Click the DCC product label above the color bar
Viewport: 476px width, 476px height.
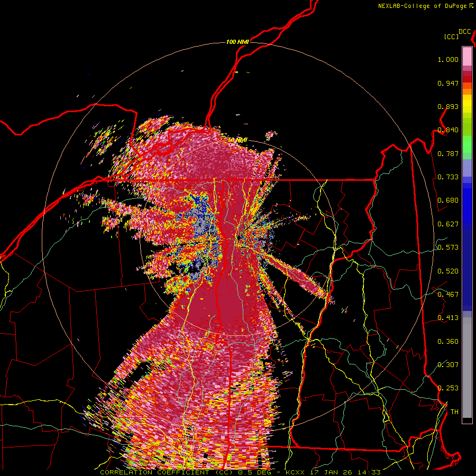click(464, 32)
